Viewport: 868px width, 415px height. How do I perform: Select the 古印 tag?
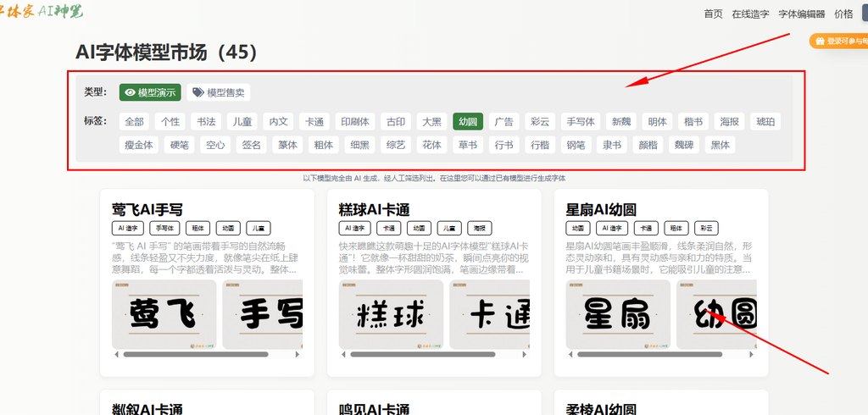point(396,122)
